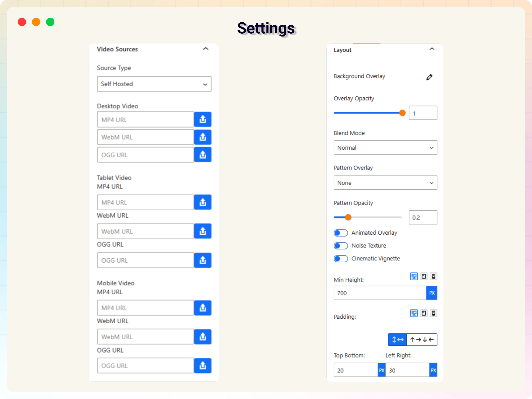This screenshot has height=399, width=532.
Task: Click the Background Overlay edit pencil icon
Action: click(x=429, y=77)
